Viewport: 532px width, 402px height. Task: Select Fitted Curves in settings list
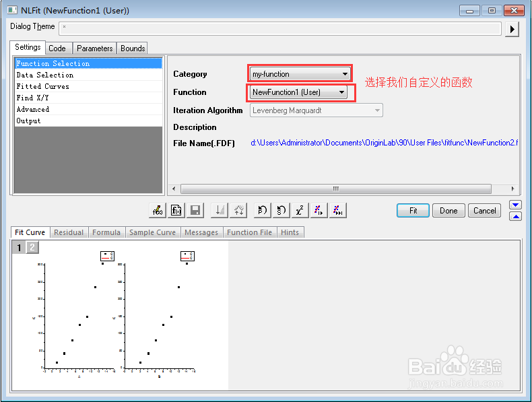click(88, 86)
